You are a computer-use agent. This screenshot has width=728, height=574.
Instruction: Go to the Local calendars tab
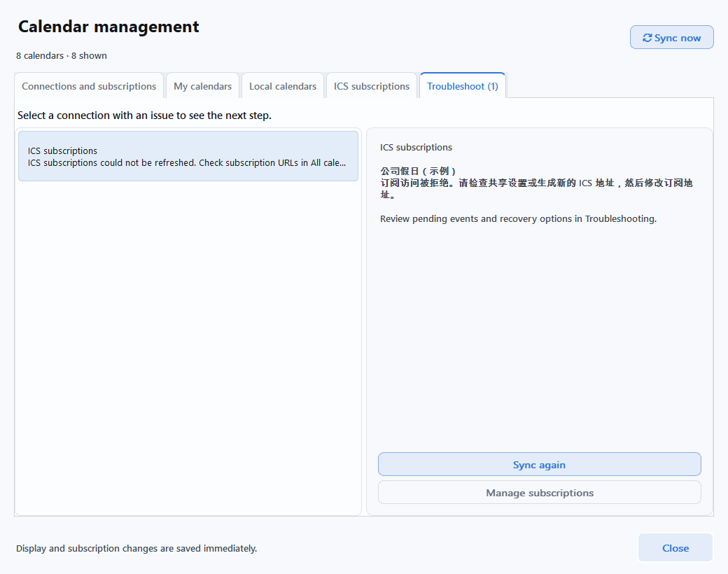pyautogui.click(x=283, y=86)
